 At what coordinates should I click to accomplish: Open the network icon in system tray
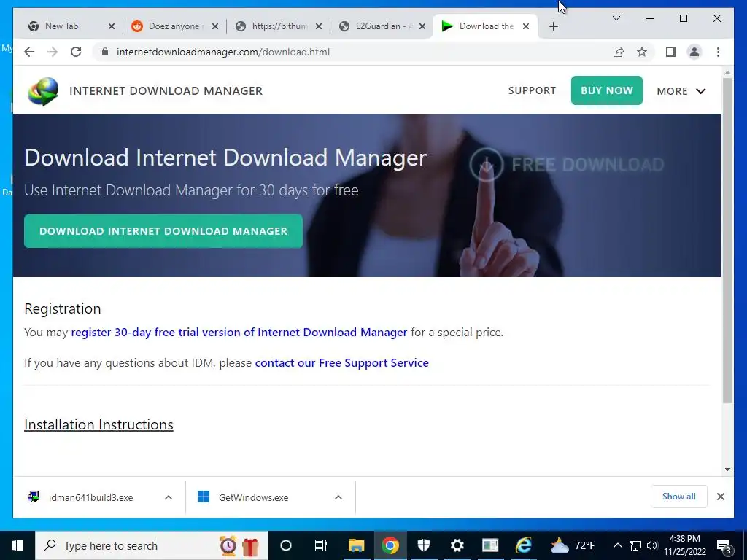coord(635,545)
